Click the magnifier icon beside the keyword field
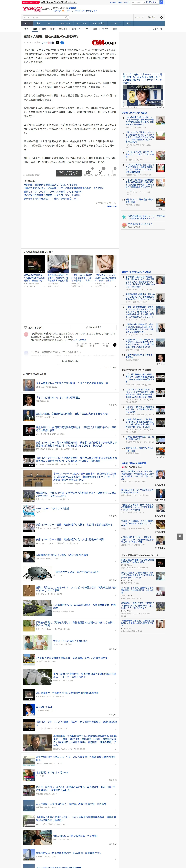 (66, 18)
